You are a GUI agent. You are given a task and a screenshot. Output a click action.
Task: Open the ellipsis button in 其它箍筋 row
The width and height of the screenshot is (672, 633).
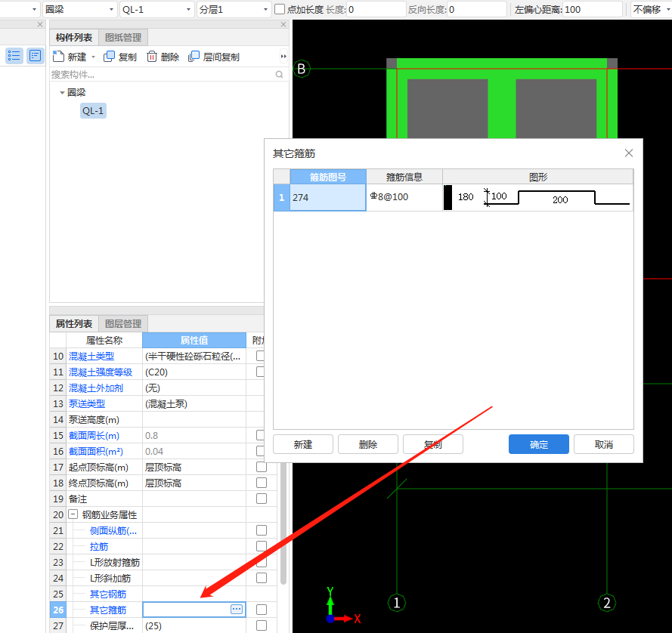coord(237,609)
